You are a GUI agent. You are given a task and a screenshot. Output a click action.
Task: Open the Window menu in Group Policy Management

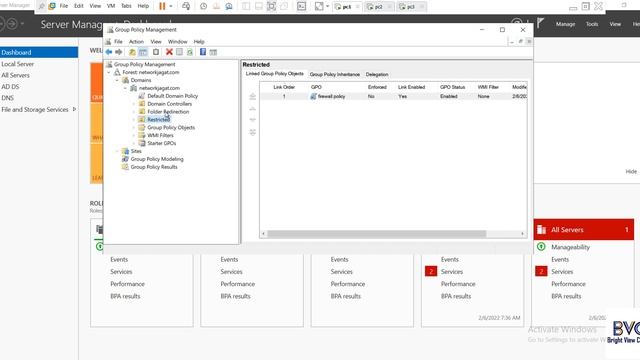click(x=178, y=42)
